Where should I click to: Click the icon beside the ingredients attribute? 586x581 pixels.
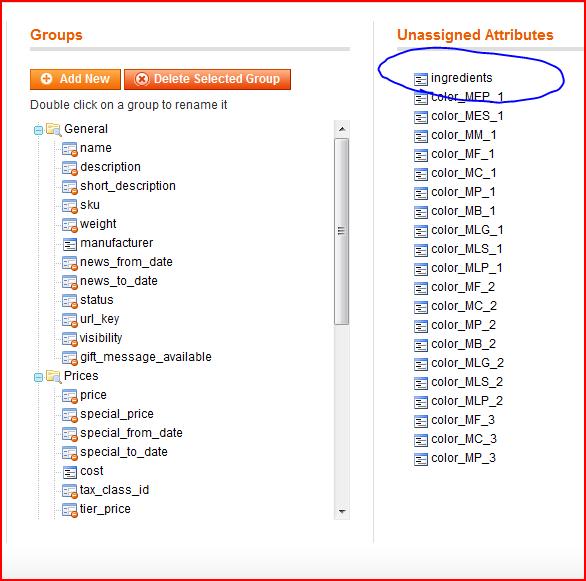click(420, 79)
